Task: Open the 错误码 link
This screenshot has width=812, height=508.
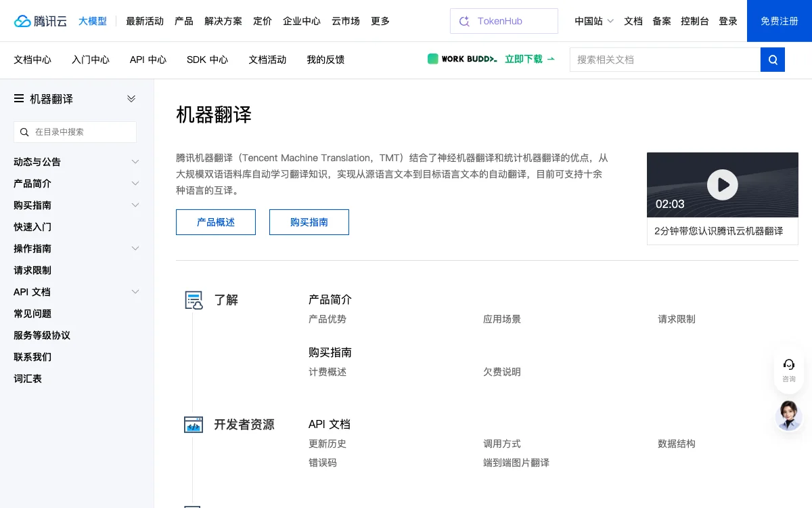Action: pyautogui.click(x=323, y=463)
